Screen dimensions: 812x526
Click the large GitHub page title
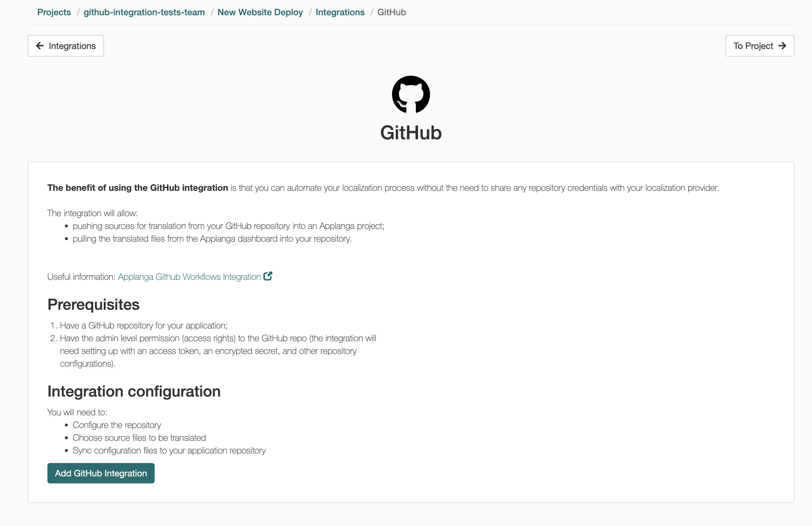point(411,133)
